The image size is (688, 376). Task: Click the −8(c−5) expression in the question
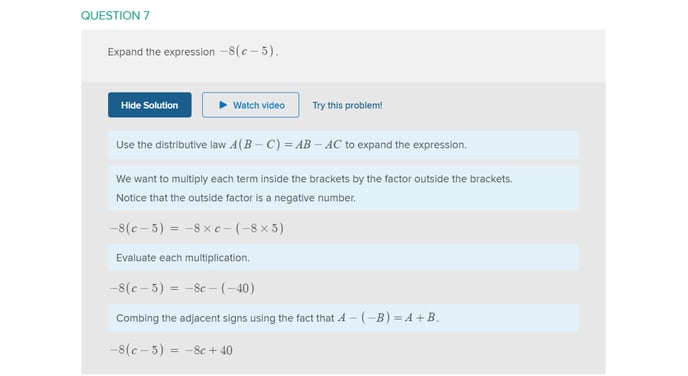[247, 51]
